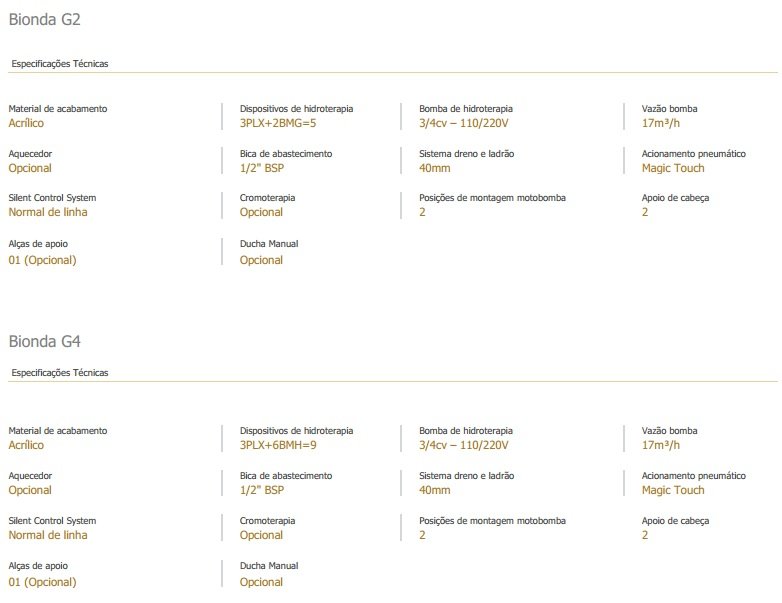Viewport: 782px width, 603px height.
Task: Click the Bionda G4 heading
Action: coord(44,341)
